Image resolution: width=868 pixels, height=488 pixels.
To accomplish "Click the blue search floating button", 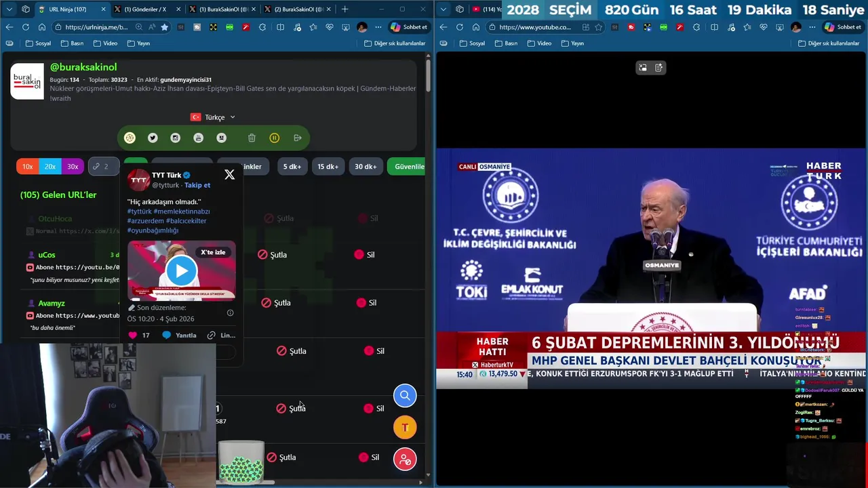I will point(405,395).
